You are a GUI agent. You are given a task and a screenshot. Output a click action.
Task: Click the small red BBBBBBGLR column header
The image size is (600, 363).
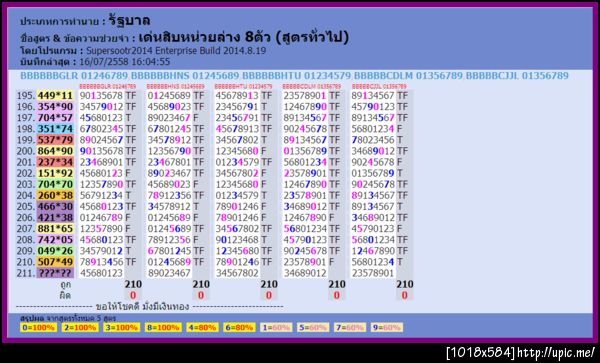click(x=108, y=86)
